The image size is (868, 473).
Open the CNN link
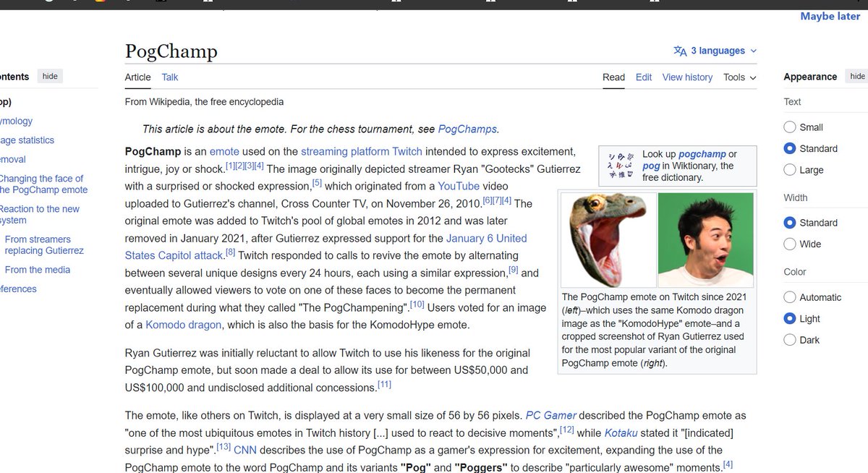pyautogui.click(x=246, y=450)
